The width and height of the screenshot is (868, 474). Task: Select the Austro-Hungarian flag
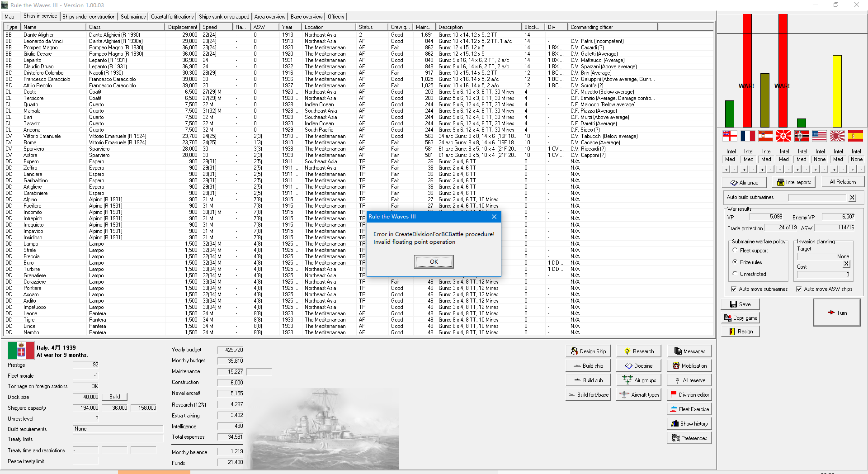click(765, 136)
